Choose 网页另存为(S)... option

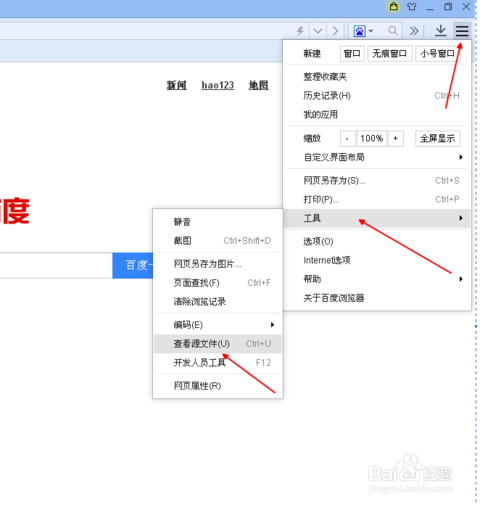pyautogui.click(x=377, y=181)
